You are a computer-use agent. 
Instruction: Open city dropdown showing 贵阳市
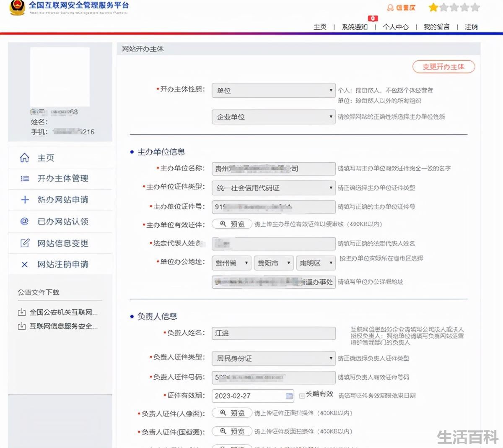point(273,263)
